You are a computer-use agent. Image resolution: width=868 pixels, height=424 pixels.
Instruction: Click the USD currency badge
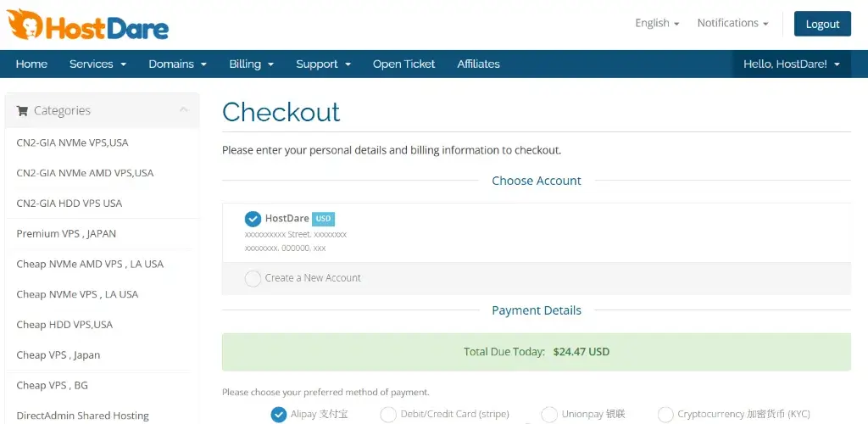pyautogui.click(x=323, y=219)
